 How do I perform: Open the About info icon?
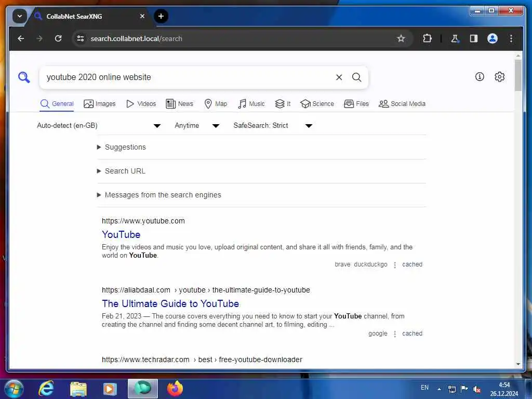(480, 77)
